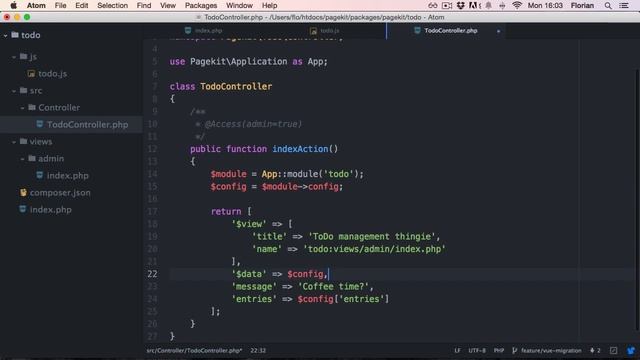Collapse the admin folder chevron
The width and height of the screenshot is (640, 360).
(x=22, y=159)
